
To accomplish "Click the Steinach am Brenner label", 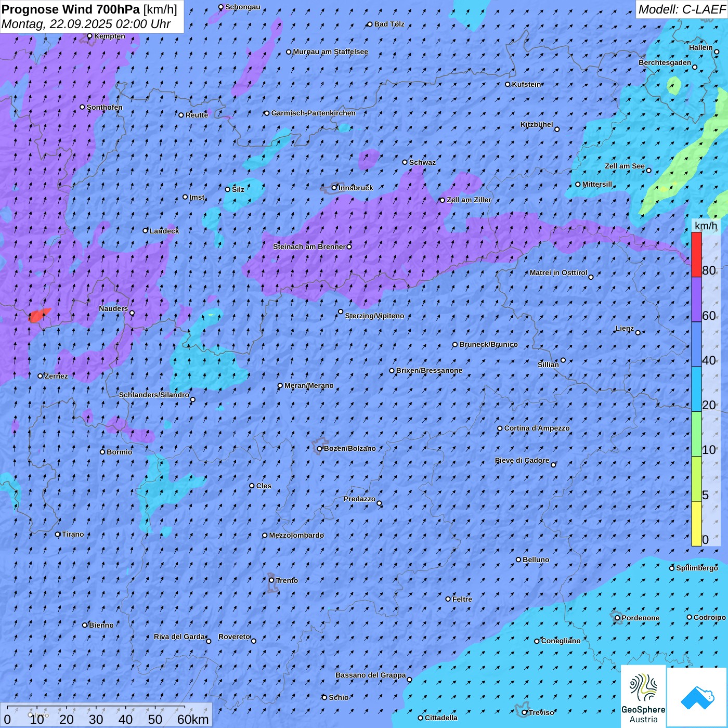I will (x=309, y=246).
